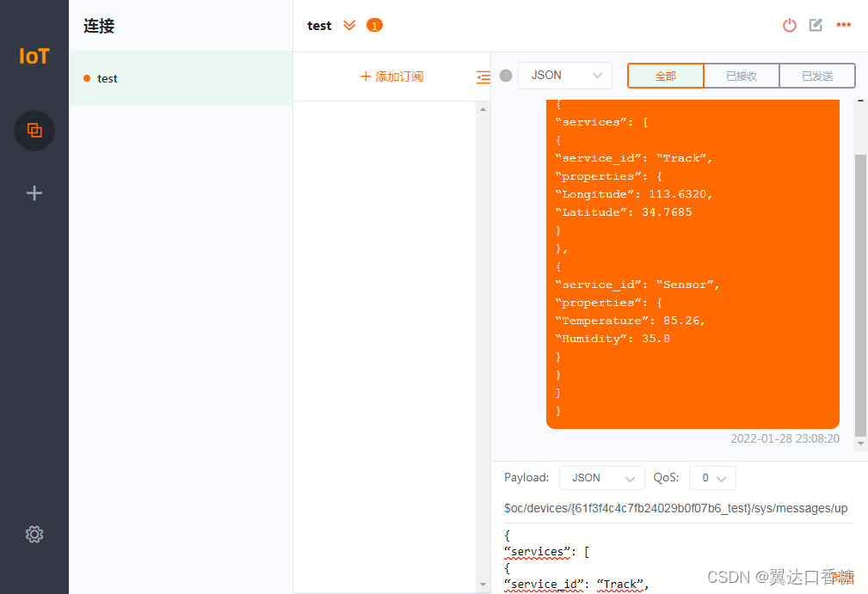Click the Payload: label
The height and width of the screenshot is (594, 868).
(526, 477)
